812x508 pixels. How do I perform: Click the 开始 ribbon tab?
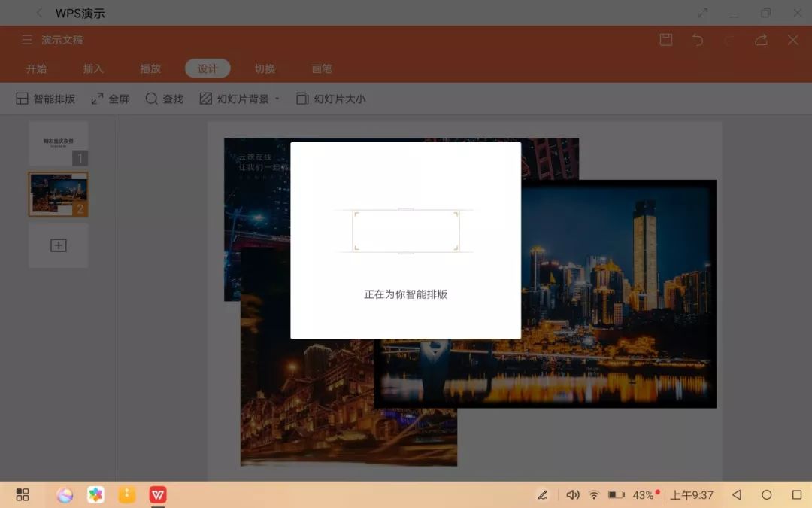pos(36,68)
